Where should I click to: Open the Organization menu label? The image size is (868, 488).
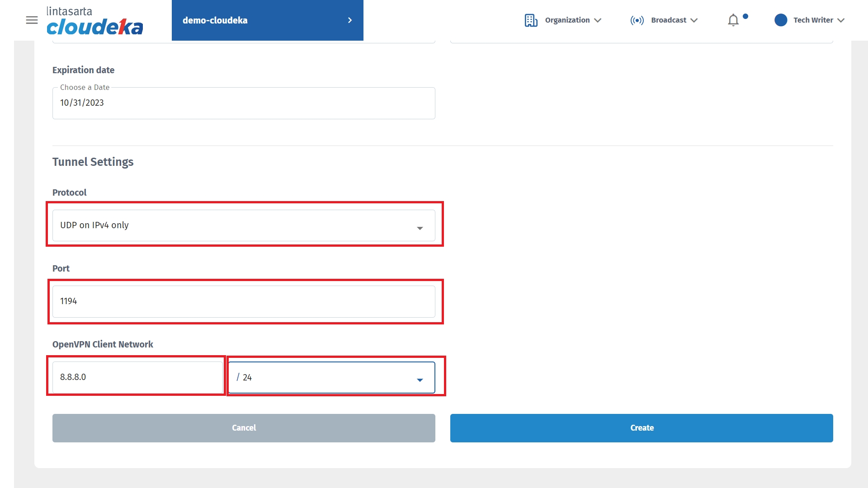(567, 20)
